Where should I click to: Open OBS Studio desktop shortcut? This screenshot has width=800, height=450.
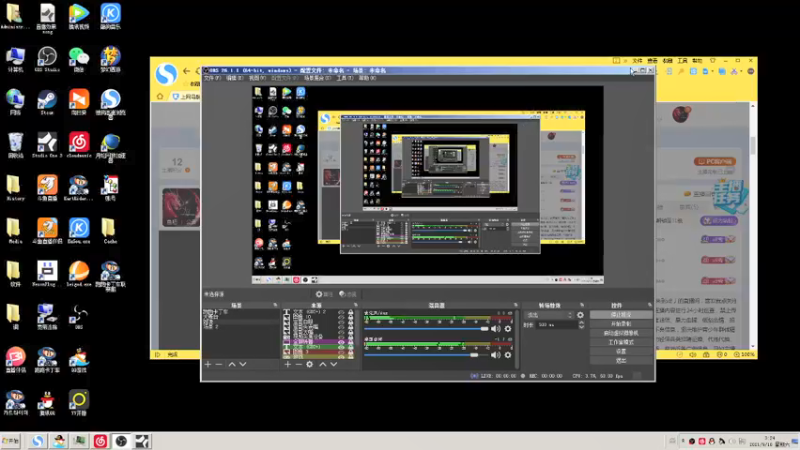47,60
